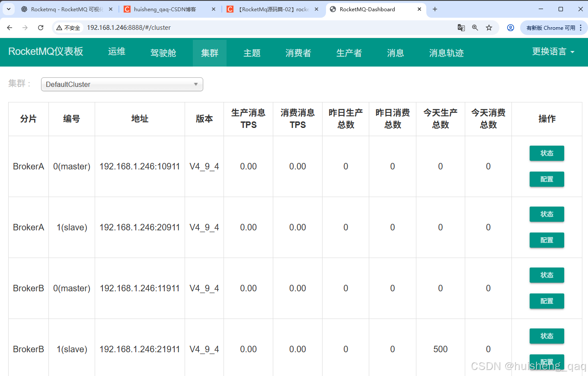Open the 消息 menu item
The height and width of the screenshot is (376, 588).
click(x=396, y=53)
